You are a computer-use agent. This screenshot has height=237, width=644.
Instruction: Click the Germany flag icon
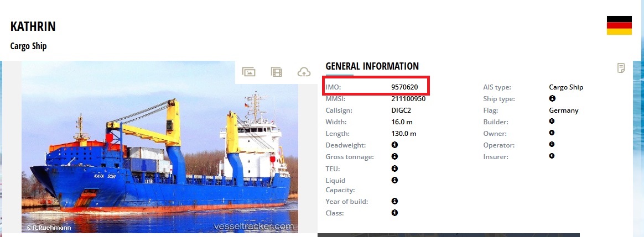[619, 25]
